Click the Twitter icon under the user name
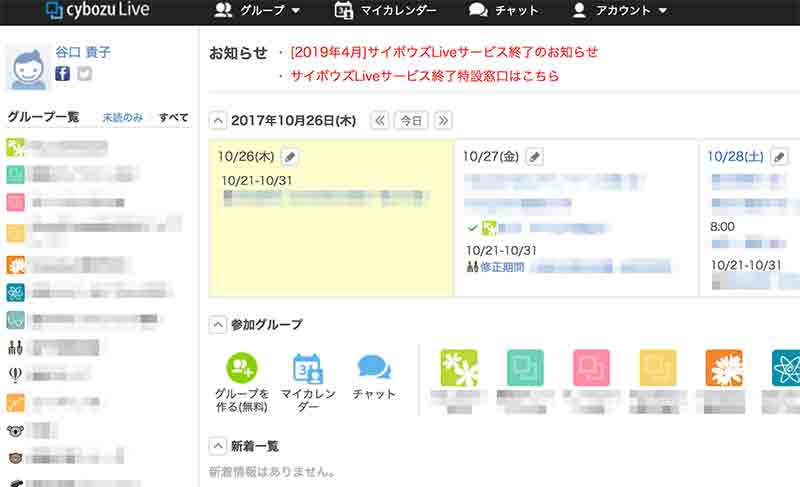Viewport: 800px width, 487px height. [x=84, y=74]
